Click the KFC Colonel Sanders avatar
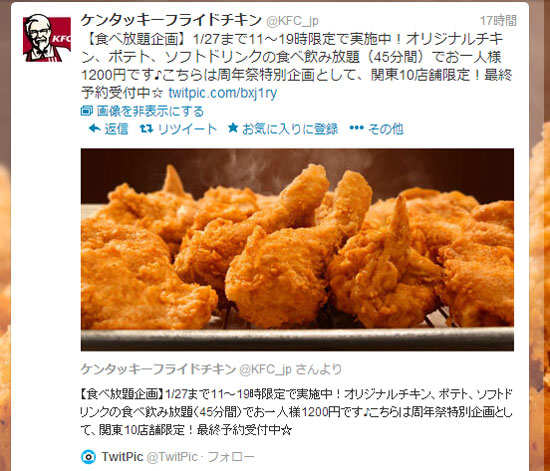The height and width of the screenshot is (471, 550). (x=47, y=38)
